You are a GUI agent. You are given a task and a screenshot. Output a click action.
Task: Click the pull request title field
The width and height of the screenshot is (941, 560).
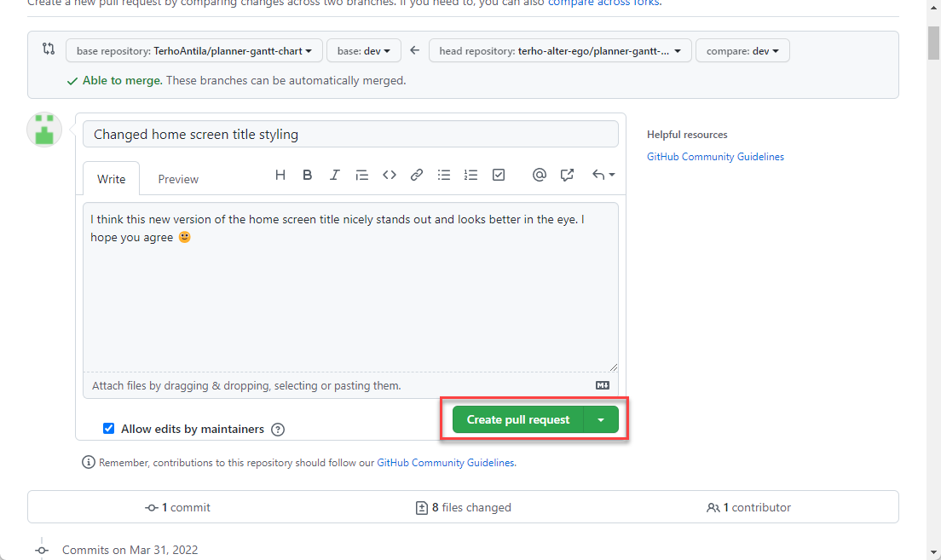click(x=350, y=134)
